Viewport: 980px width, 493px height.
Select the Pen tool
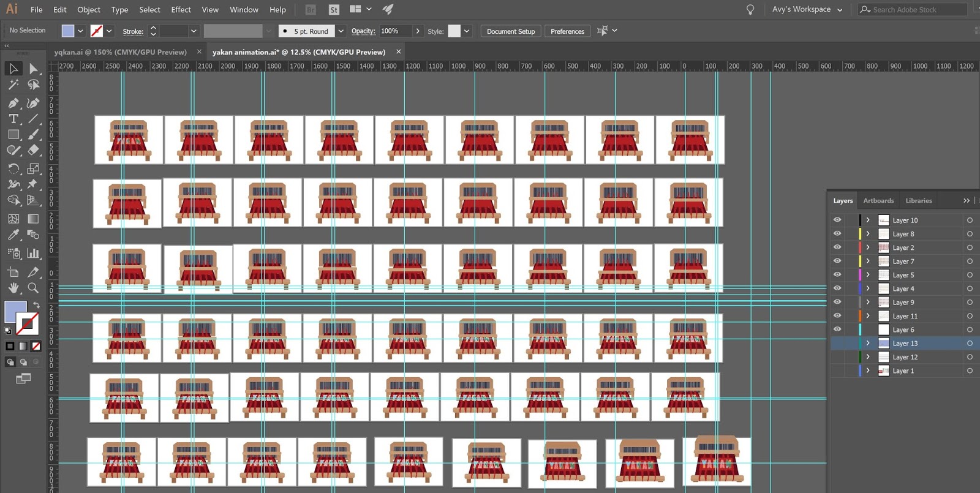click(x=13, y=102)
